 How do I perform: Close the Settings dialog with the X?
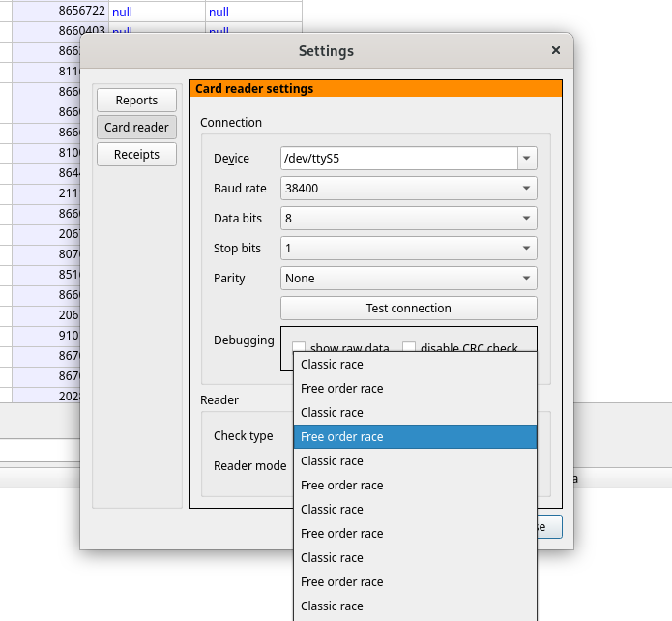tap(556, 50)
